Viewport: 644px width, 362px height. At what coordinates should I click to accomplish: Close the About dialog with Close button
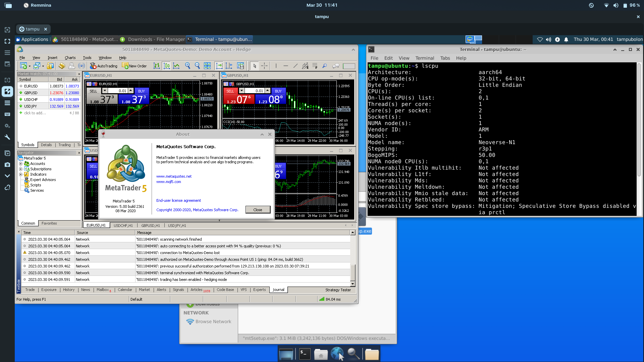[258, 209]
